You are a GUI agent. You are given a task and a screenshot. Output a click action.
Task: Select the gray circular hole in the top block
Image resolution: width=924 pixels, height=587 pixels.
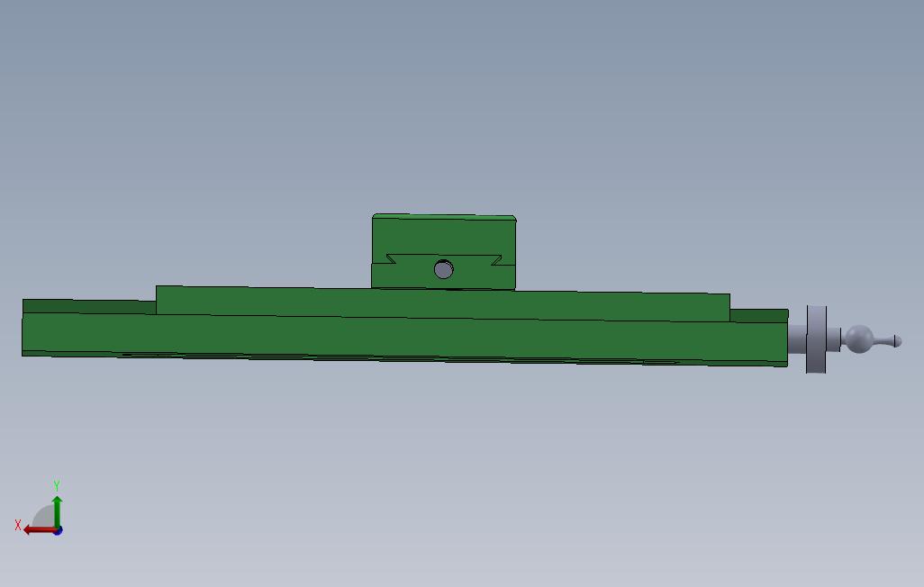(444, 269)
